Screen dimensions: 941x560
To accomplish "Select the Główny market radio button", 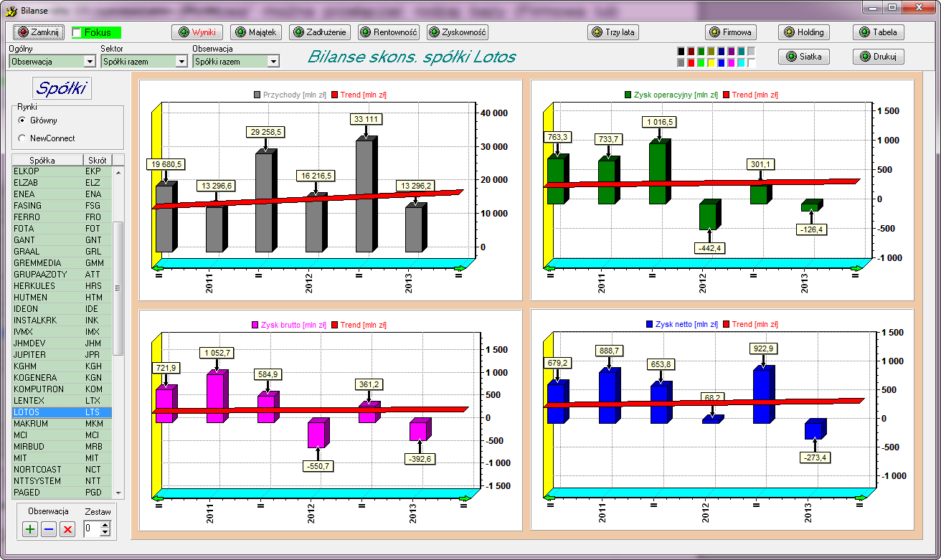I will click(x=22, y=120).
